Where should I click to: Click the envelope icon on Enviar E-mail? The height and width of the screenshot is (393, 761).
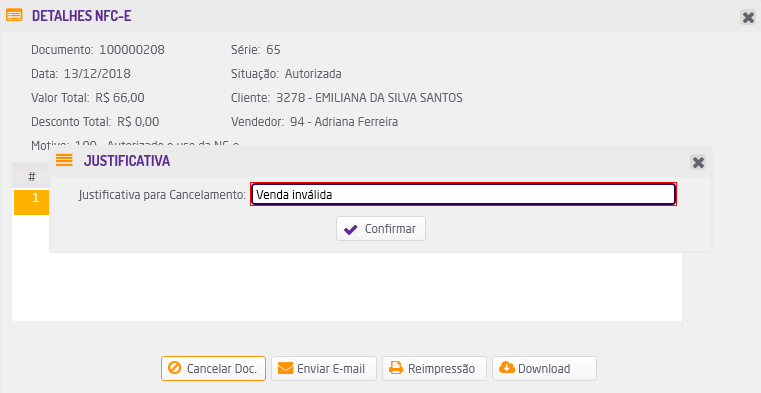click(285, 369)
